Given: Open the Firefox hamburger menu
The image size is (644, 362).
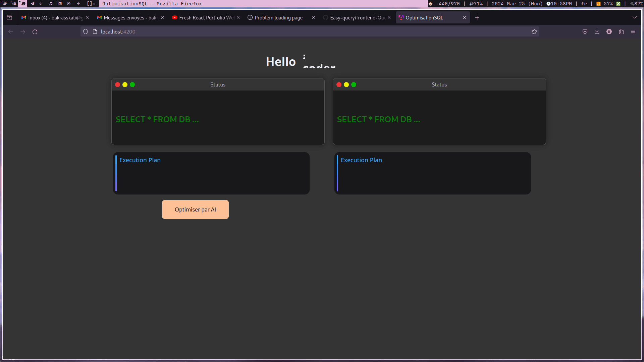Looking at the screenshot, I should click(x=633, y=32).
